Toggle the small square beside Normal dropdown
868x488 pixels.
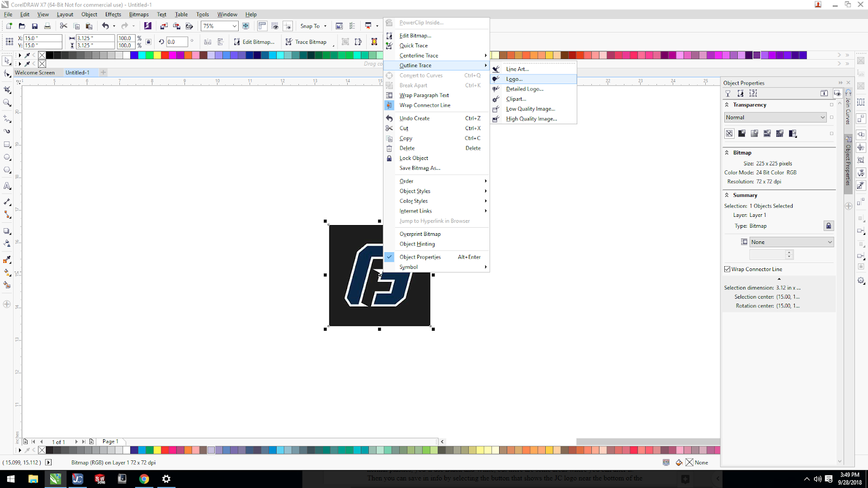[x=831, y=117]
